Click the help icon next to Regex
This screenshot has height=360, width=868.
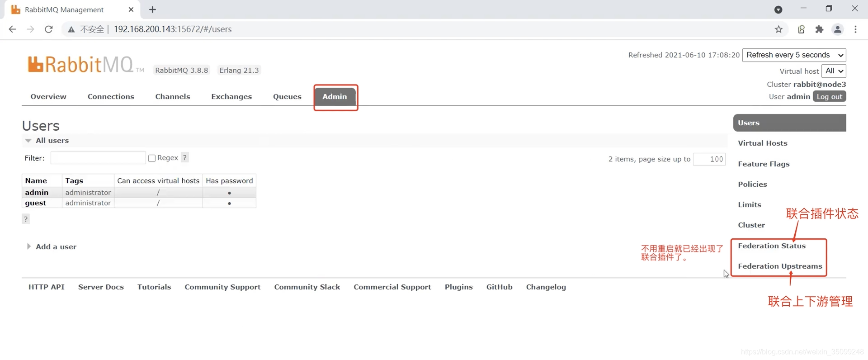point(184,157)
